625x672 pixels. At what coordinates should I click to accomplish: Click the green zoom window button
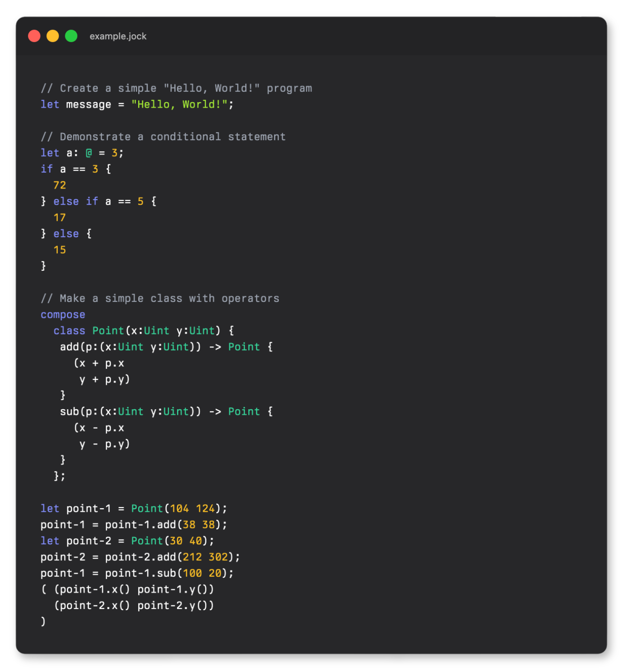[71, 36]
